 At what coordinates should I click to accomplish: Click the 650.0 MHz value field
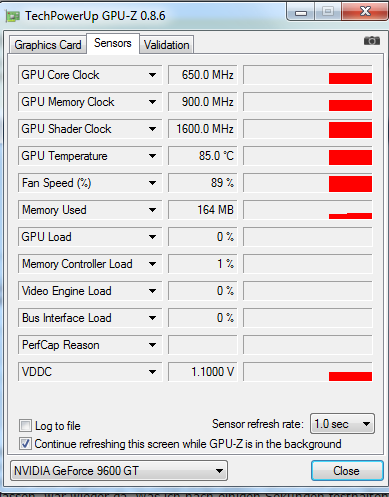click(202, 75)
